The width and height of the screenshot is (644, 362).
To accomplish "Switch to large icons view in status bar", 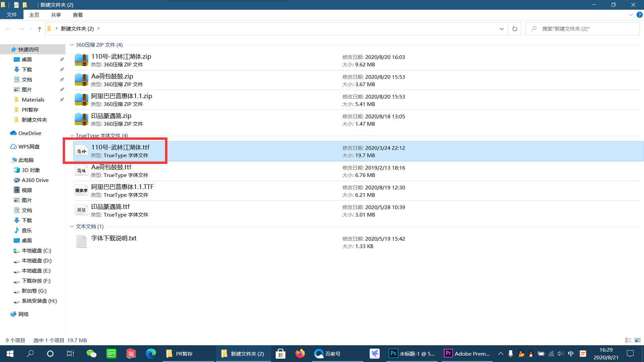I will pyautogui.click(x=638, y=340).
